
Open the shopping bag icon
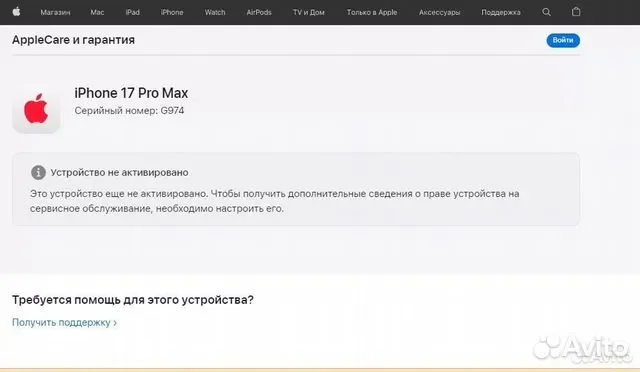pos(576,12)
